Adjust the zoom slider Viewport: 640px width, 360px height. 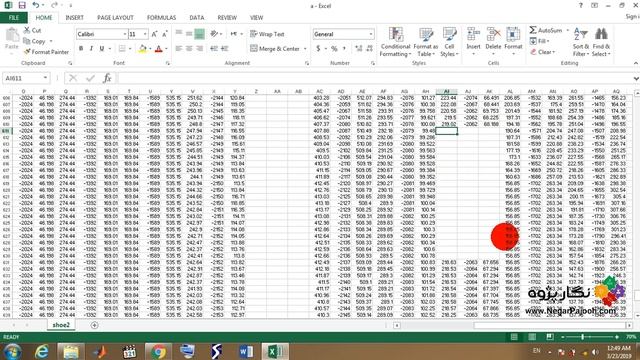click(x=582, y=337)
